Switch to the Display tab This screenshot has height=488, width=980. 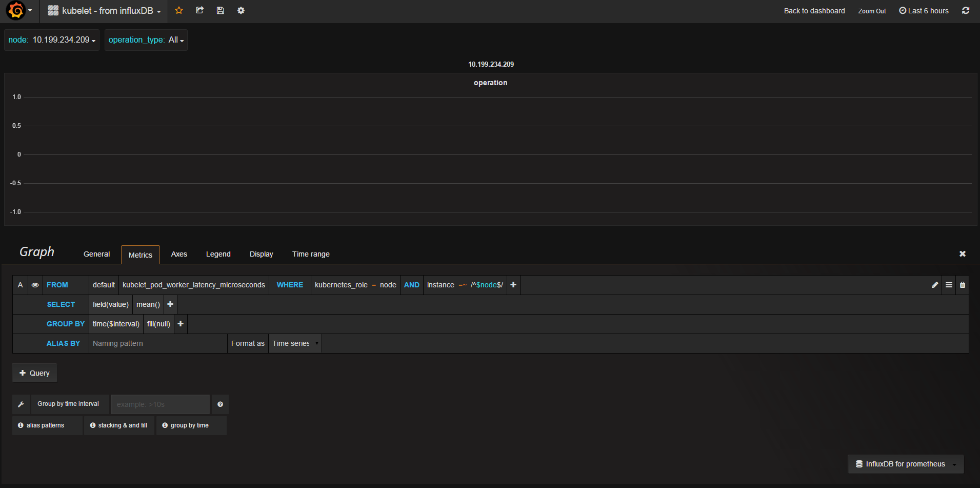tap(262, 254)
